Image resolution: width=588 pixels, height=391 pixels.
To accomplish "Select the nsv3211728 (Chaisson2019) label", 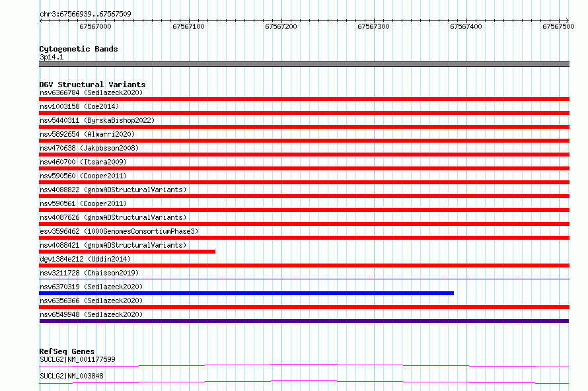I will pyautogui.click(x=89, y=273).
